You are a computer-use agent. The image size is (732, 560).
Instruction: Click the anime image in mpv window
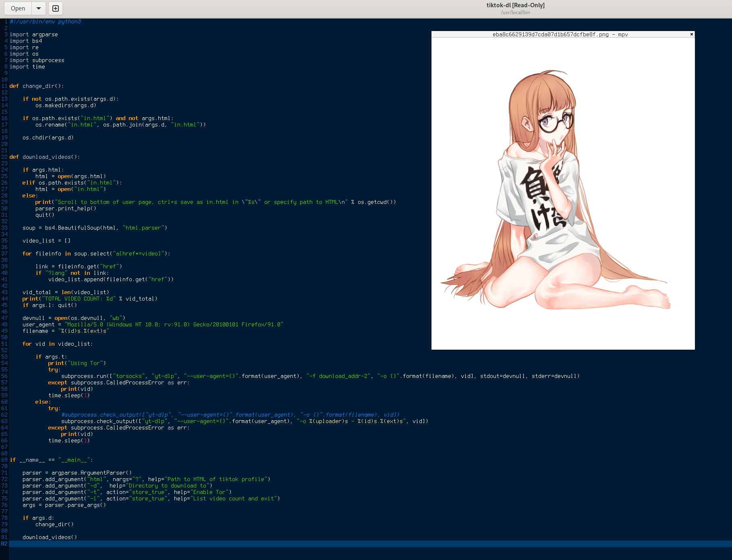click(563, 193)
